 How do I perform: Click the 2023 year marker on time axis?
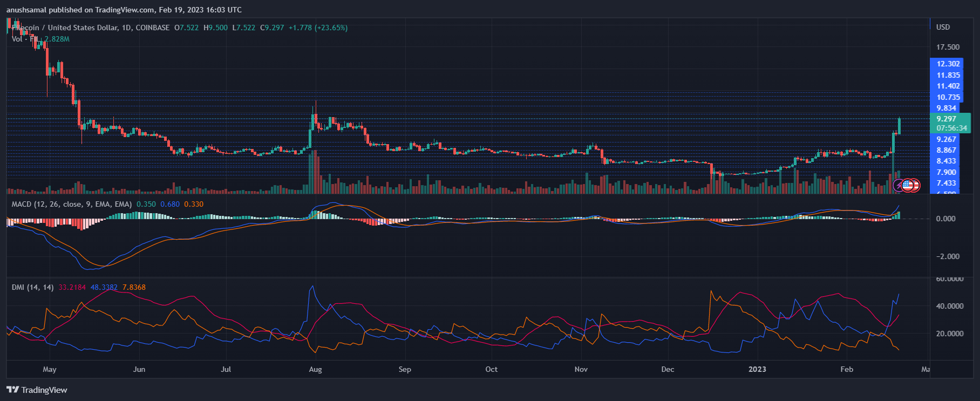(757, 369)
